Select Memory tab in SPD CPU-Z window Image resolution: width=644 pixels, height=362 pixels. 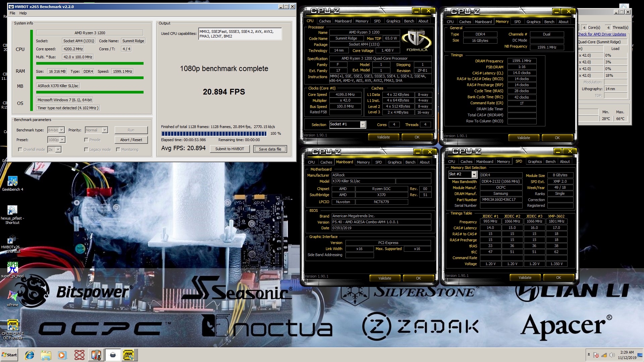(x=503, y=161)
